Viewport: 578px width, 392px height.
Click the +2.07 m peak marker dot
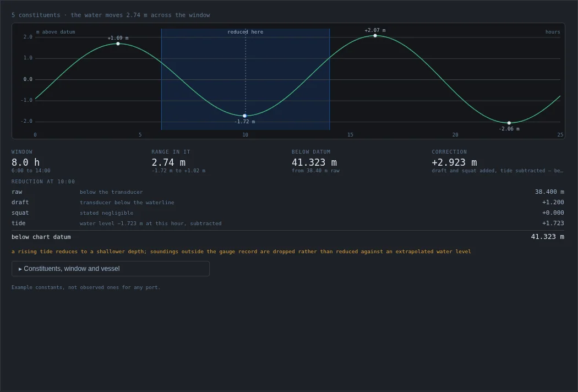tap(375, 36)
